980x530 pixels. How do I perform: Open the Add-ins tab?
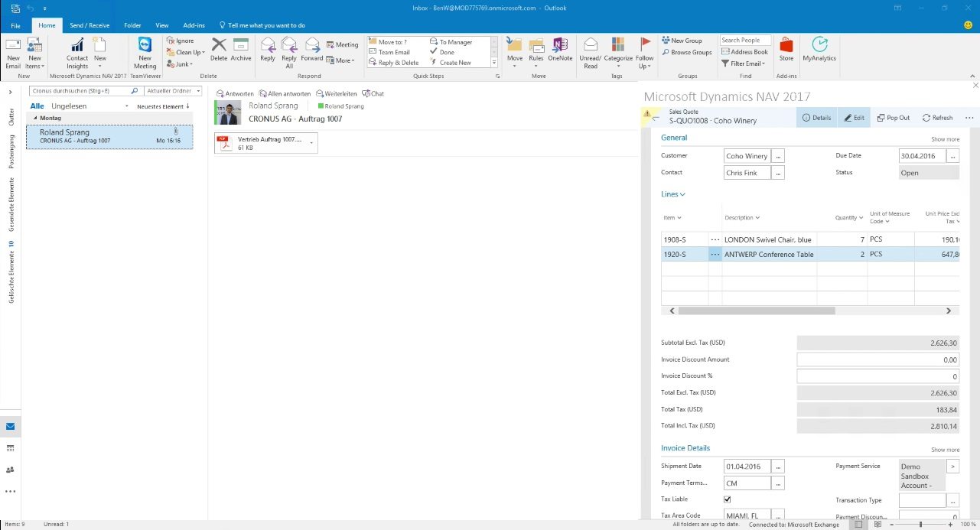[x=194, y=25]
